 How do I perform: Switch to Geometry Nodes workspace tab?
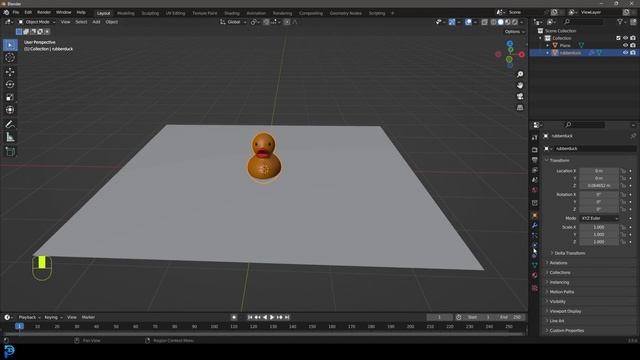tap(345, 13)
